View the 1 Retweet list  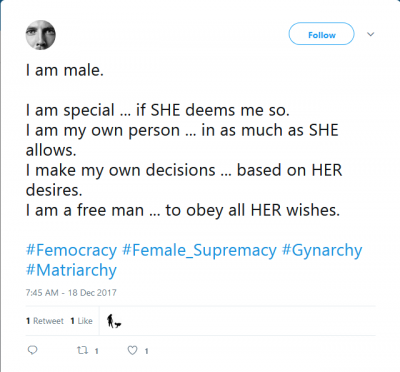45,321
